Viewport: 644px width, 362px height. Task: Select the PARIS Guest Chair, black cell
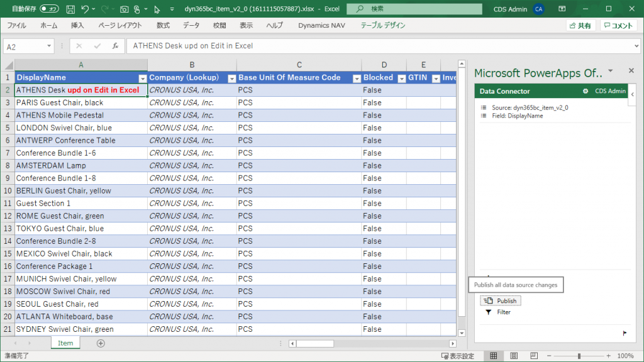tap(81, 102)
